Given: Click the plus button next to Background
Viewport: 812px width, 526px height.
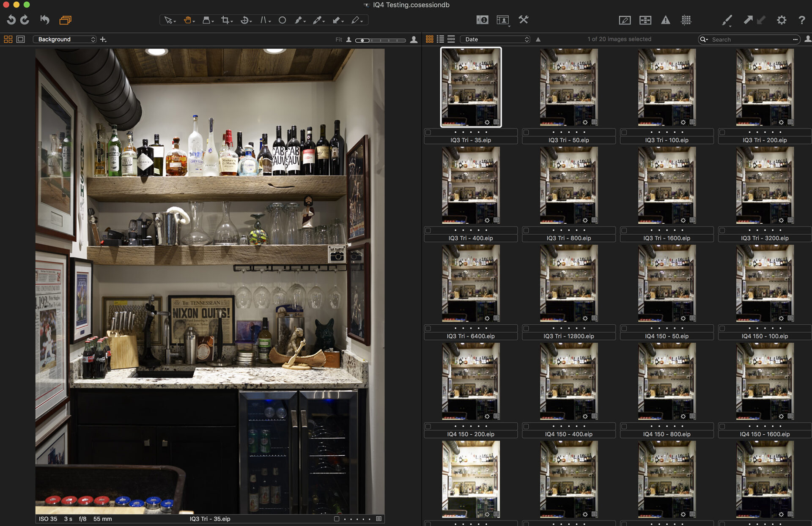Looking at the screenshot, I should [103, 39].
